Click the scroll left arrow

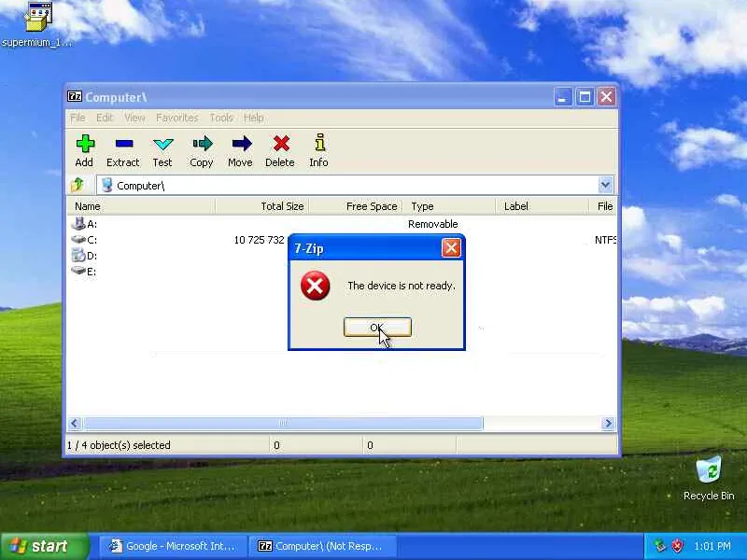pos(75,423)
